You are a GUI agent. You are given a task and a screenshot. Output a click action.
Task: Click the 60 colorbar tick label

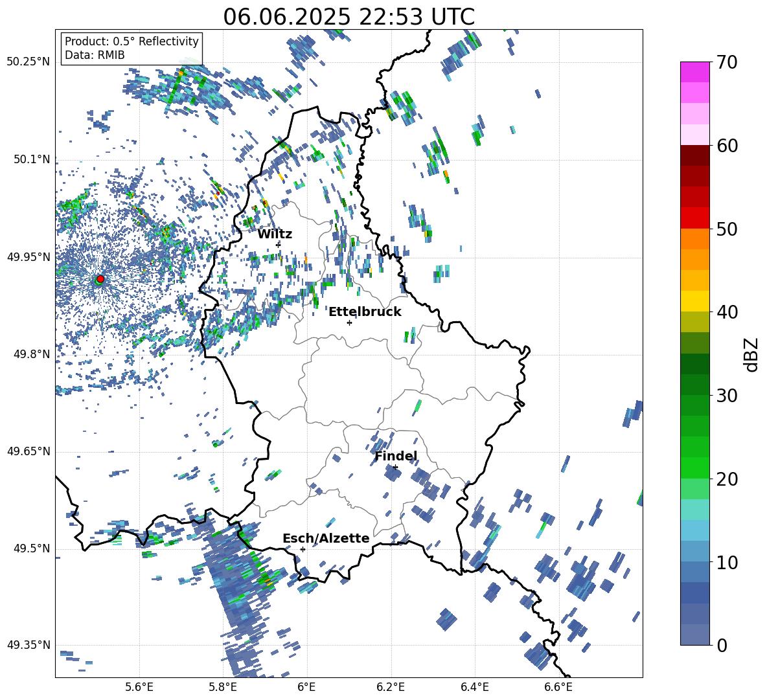point(726,146)
